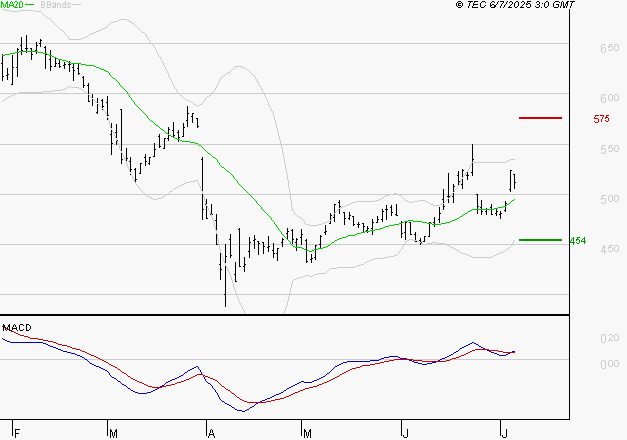Click the latest price bar above MA20
Image resolution: width=627 pixels, height=440 pixels.
(512, 180)
